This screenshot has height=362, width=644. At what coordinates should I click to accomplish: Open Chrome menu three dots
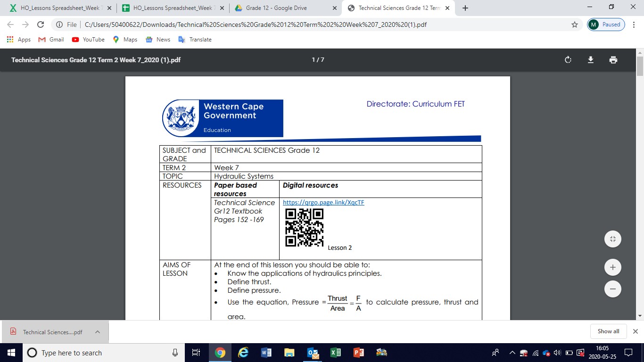pyautogui.click(x=634, y=25)
